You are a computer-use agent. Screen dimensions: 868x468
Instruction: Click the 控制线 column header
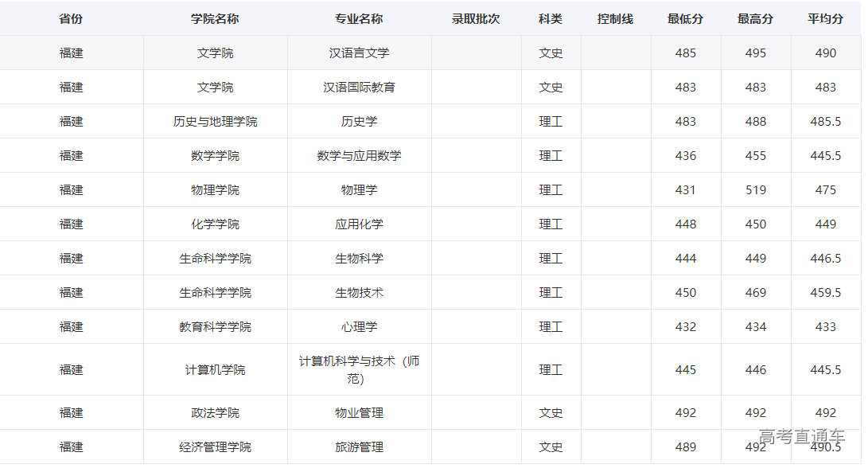615,18
